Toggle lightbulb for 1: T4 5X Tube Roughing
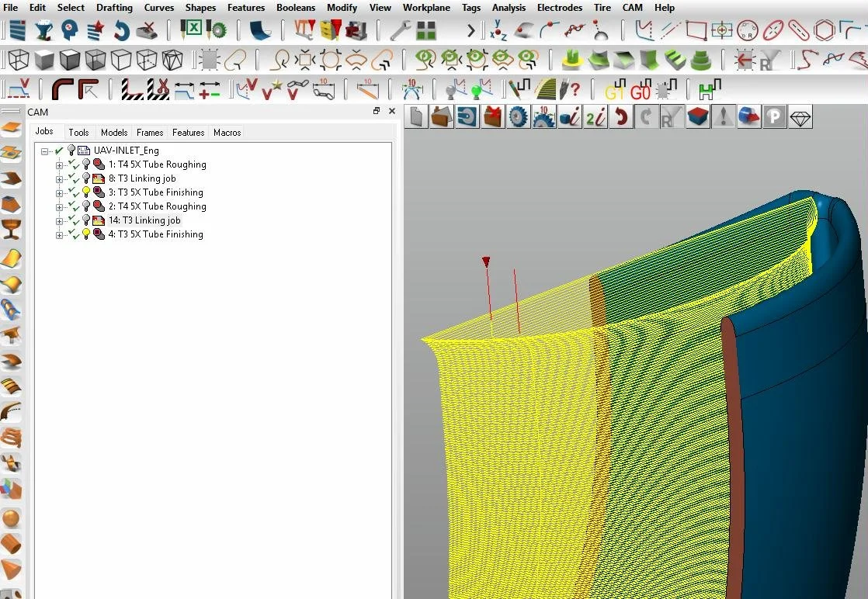868x599 pixels. 86,164
